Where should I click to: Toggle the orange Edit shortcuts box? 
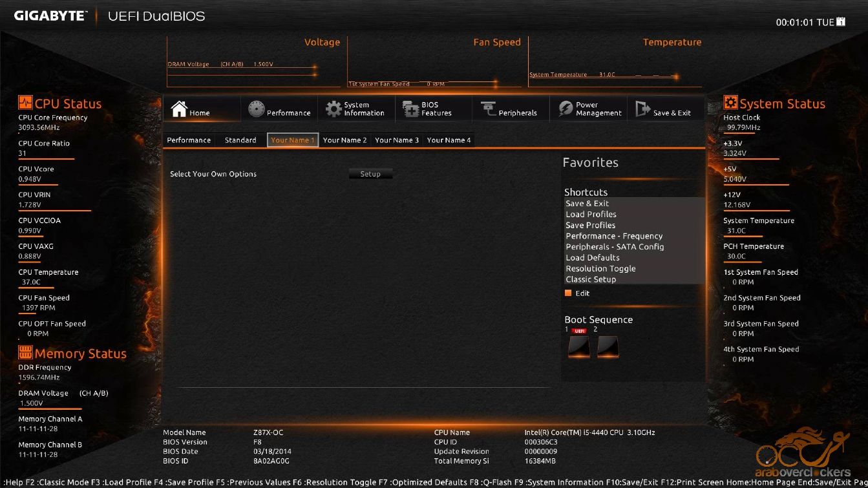[x=568, y=293]
